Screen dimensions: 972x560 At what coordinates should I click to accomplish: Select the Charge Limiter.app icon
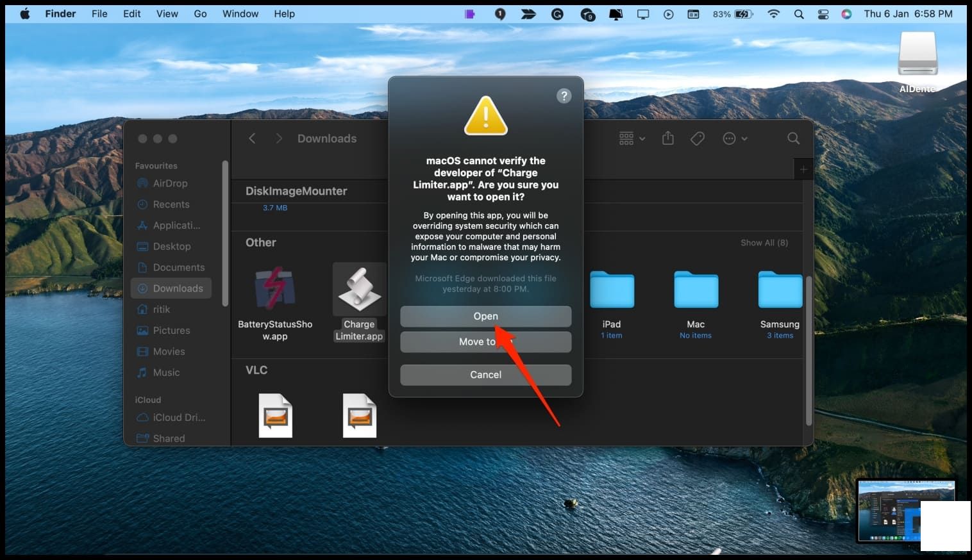pos(360,289)
